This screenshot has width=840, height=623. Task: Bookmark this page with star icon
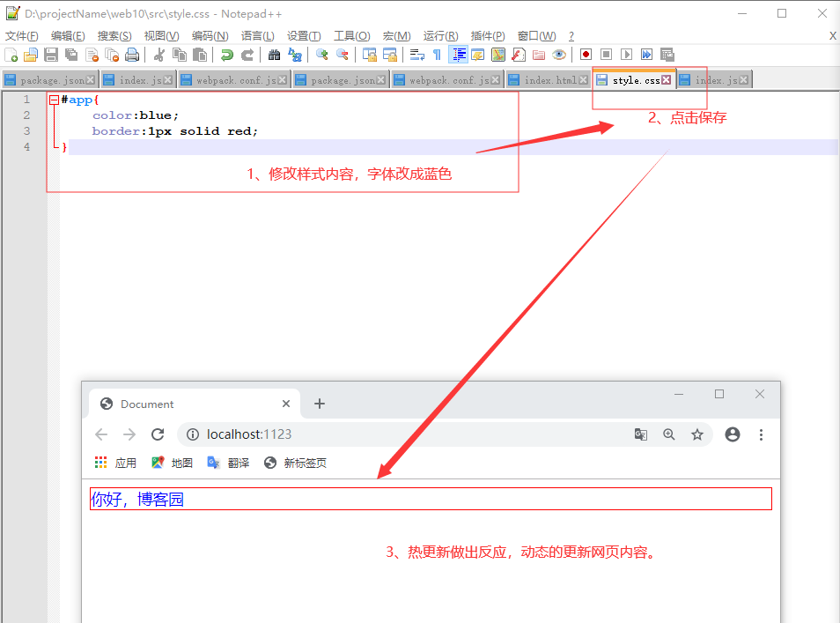click(x=697, y=434)
